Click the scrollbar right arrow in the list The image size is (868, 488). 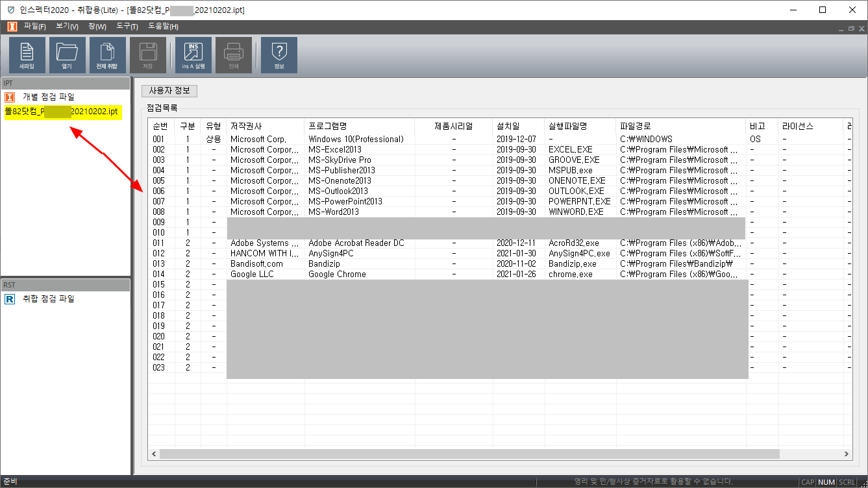pyautogui.click(x=847, y=454)
